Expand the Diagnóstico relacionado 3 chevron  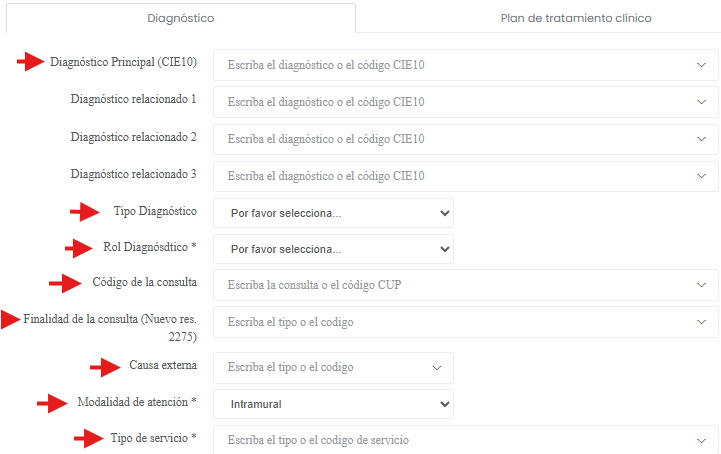[701, 176]
